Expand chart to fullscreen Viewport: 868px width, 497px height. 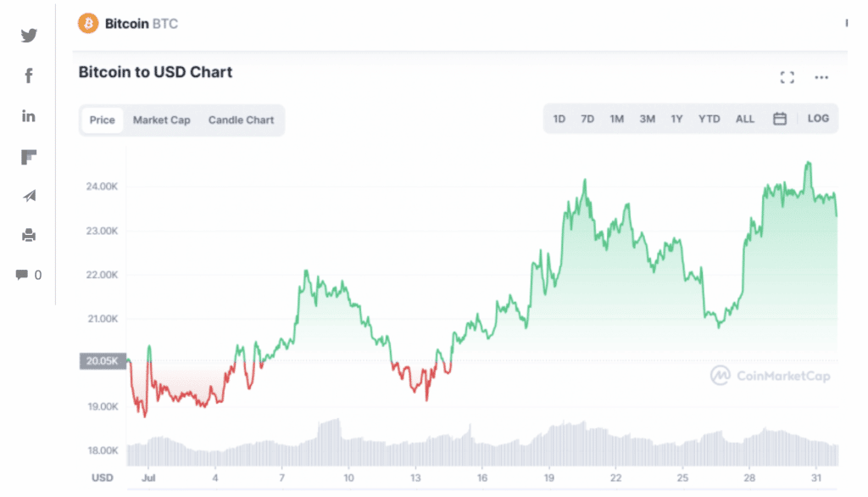point(787,77)
